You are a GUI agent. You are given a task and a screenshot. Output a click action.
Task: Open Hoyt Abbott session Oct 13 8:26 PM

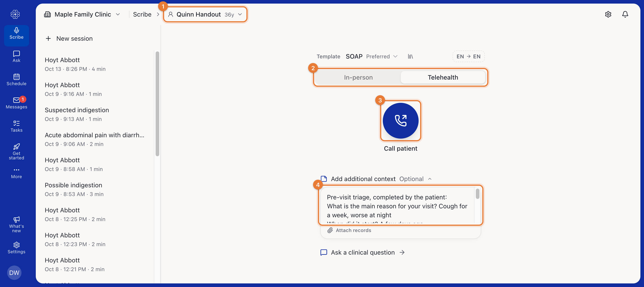95,64
